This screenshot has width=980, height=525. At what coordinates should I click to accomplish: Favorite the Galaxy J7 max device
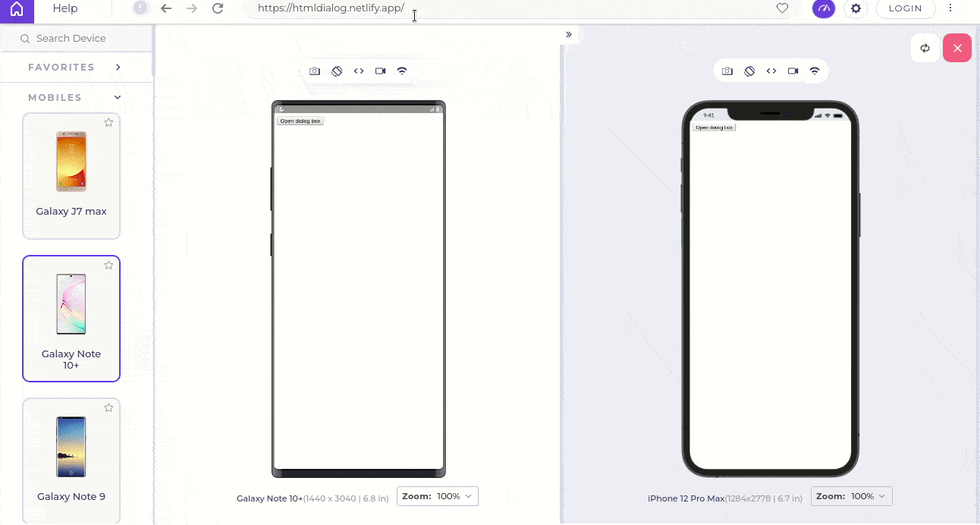pyautogui.click(x=108, y=122)
